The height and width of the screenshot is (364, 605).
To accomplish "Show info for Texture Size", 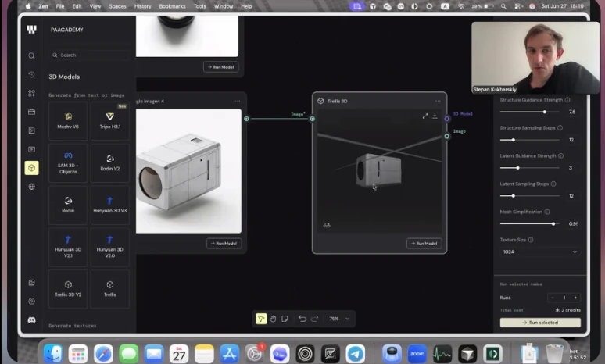I will [531, 240].
